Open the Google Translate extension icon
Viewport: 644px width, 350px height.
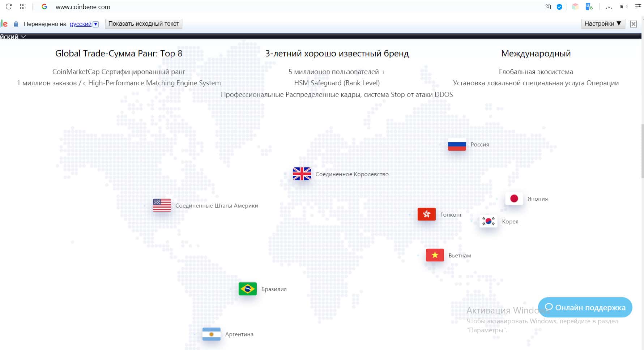click(x=589, y=7)
